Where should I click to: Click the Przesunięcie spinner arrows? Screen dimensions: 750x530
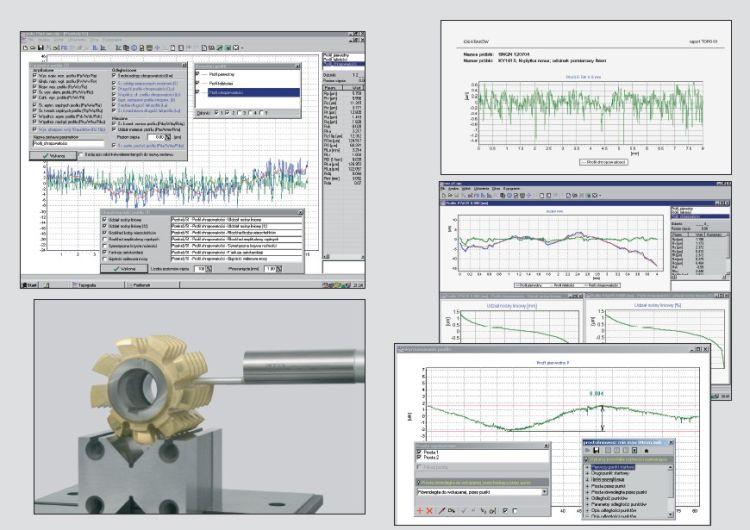coord(279,269)
